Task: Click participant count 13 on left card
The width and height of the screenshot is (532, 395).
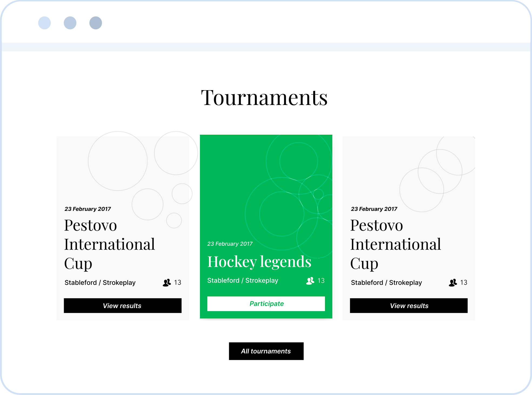Action: [178, 283]
